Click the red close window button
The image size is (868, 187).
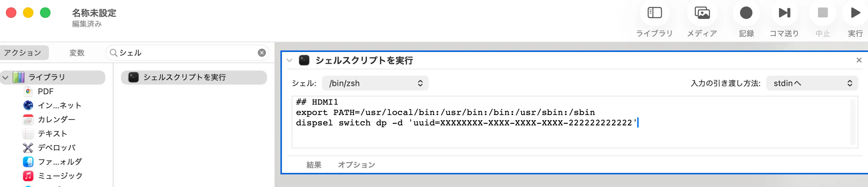(x=11, y=13)
